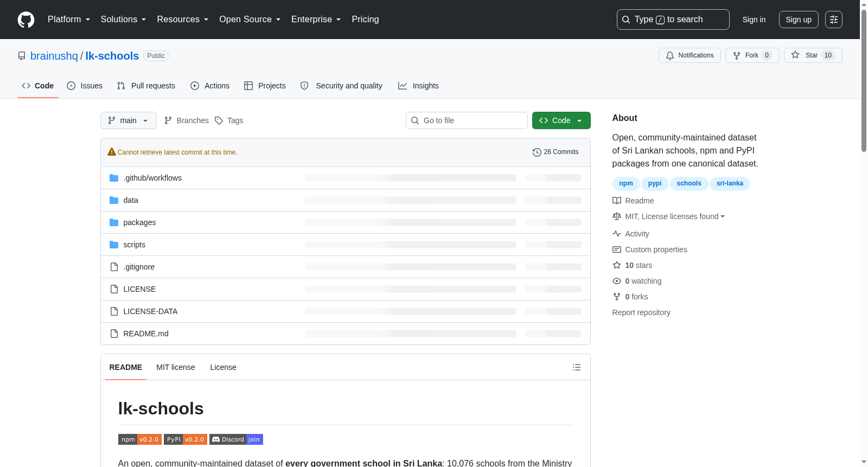Expand MIT, License licenses found

coord(675,216)
